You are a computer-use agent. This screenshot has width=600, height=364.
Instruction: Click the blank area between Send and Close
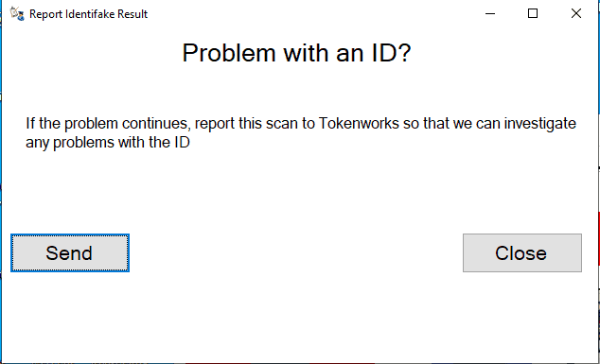296,253
